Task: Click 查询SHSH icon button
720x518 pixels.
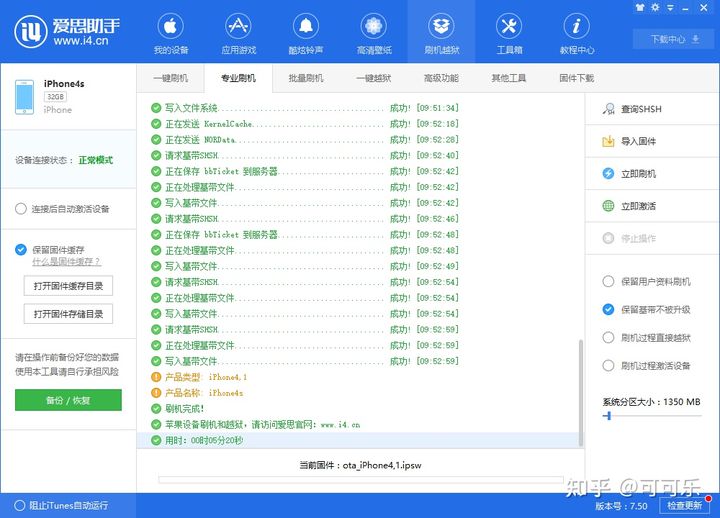Action: click(608, 109)
